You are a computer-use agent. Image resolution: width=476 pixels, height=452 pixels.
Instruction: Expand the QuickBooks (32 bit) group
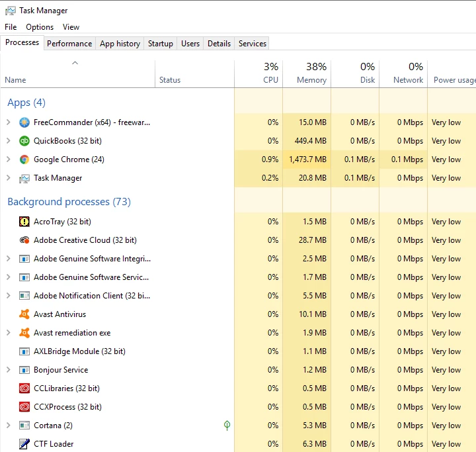click(x=9, y=141)
